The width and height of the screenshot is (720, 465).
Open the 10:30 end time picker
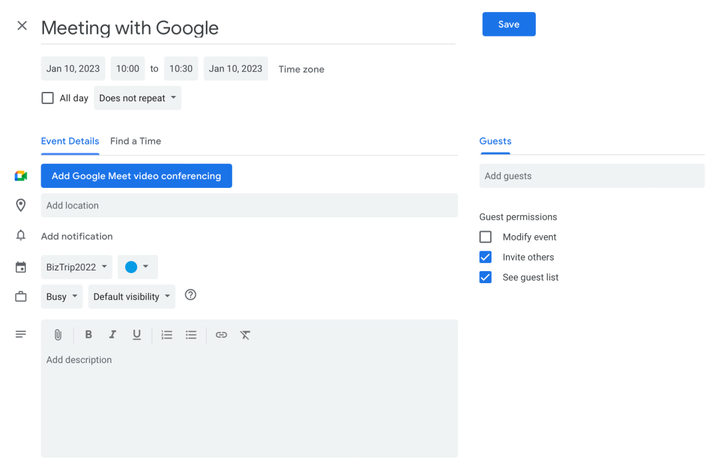pyautogui.click(x=181, y=68)
